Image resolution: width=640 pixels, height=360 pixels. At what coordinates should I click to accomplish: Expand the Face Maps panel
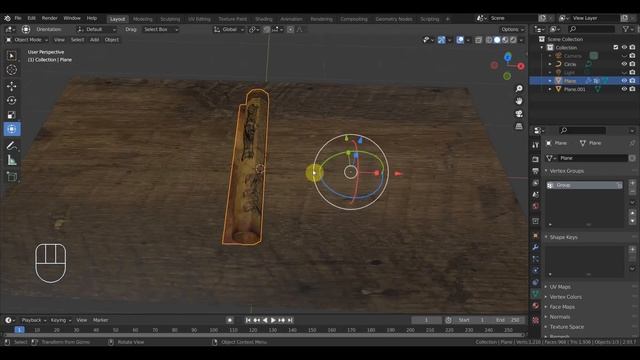tap(562, 307)
